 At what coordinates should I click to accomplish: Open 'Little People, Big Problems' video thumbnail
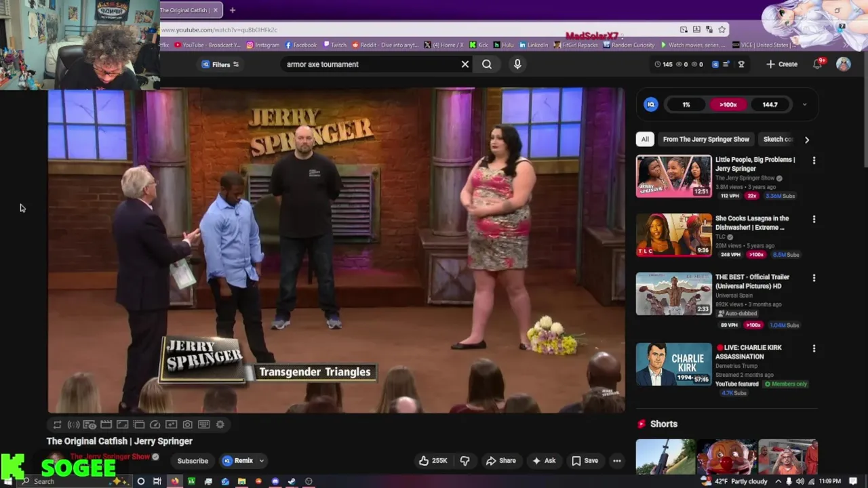[673, 176]
